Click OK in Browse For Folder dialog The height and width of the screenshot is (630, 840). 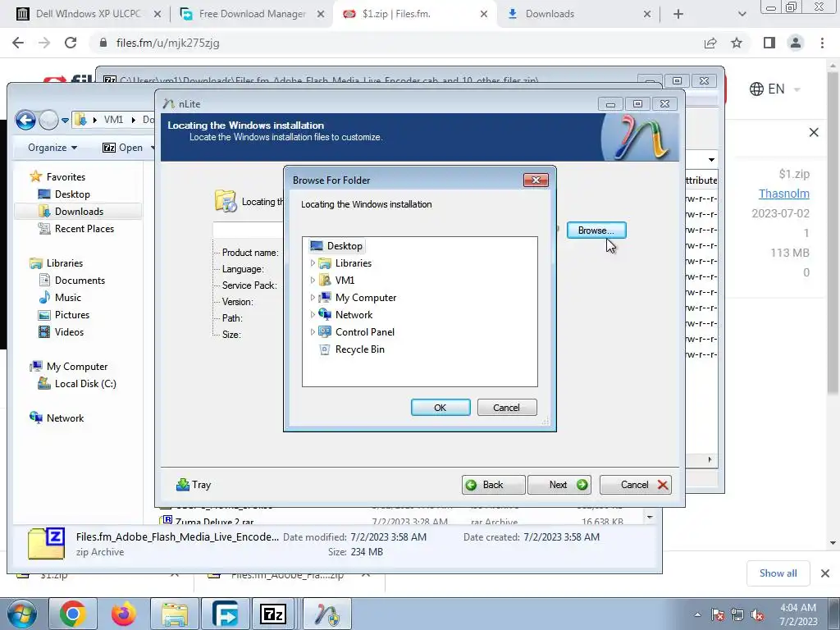[x=441, y=408]
